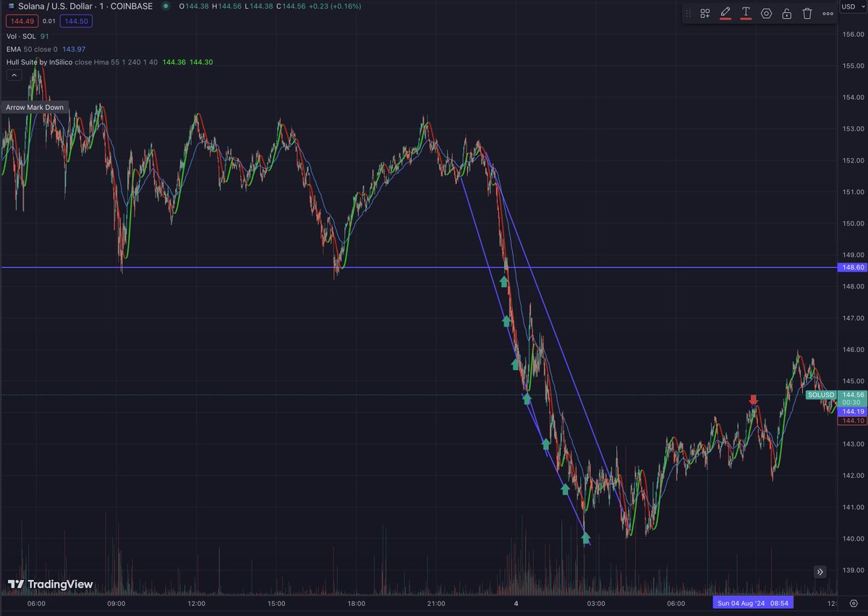The width and height of the screenshot is (868, 616).
Task: Select the red Arrow Mark Down drawing
Action: (x=754, y=400)
